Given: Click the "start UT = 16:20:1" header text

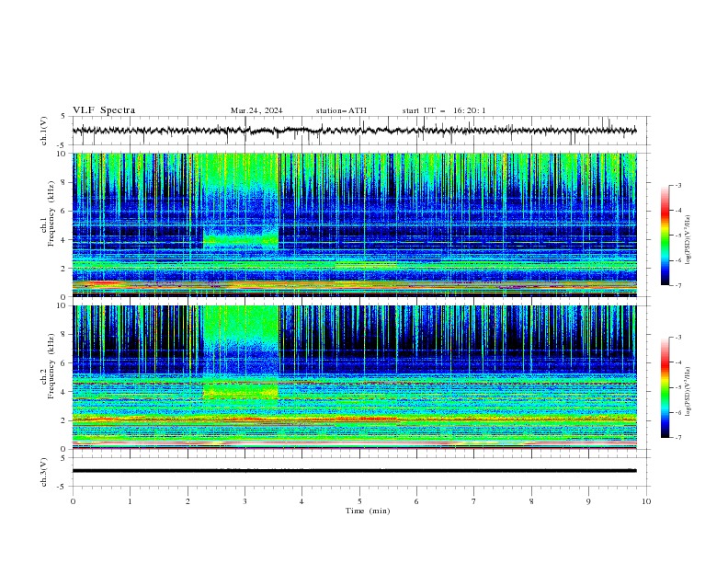Looking at the screenshot, I should click(444, 110).
